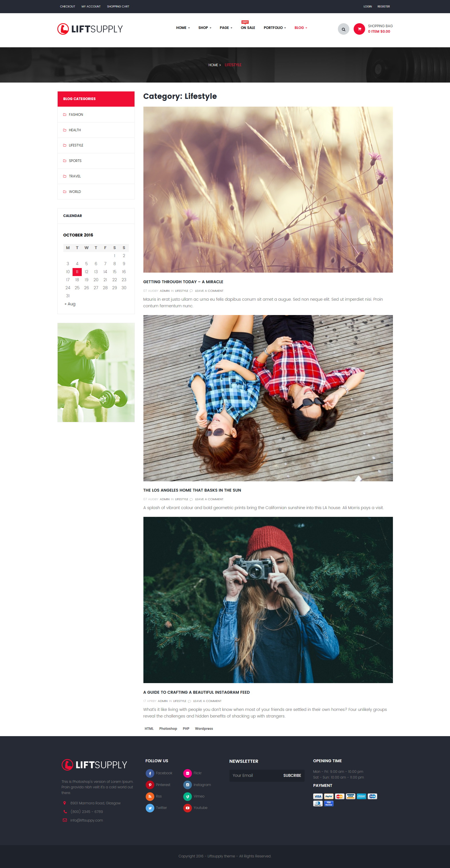Open the red beanie camera post image

[268, 600]
